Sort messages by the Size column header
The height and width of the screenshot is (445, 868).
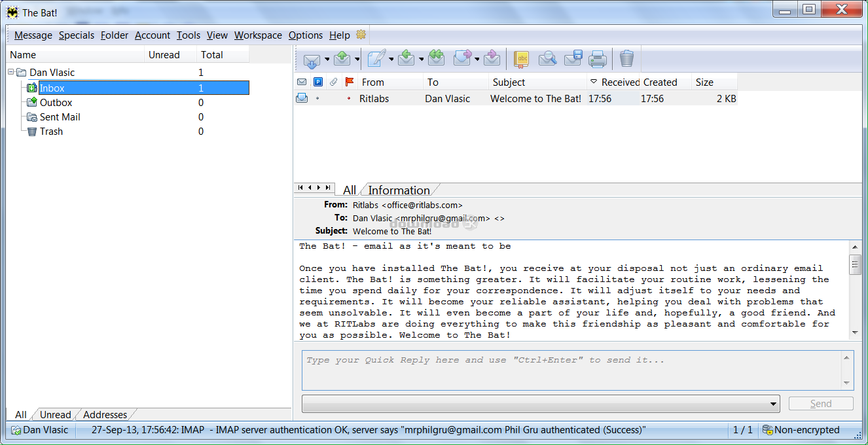tap(715, 82)
